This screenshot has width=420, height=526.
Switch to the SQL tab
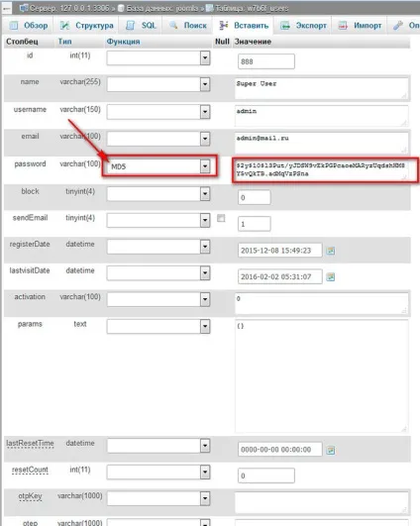(141, 26)
